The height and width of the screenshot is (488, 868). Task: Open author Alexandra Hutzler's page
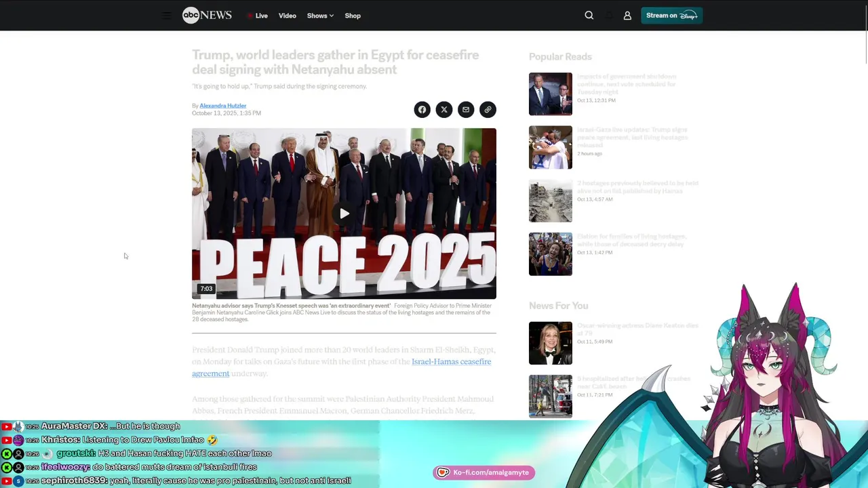pos(222,106)
